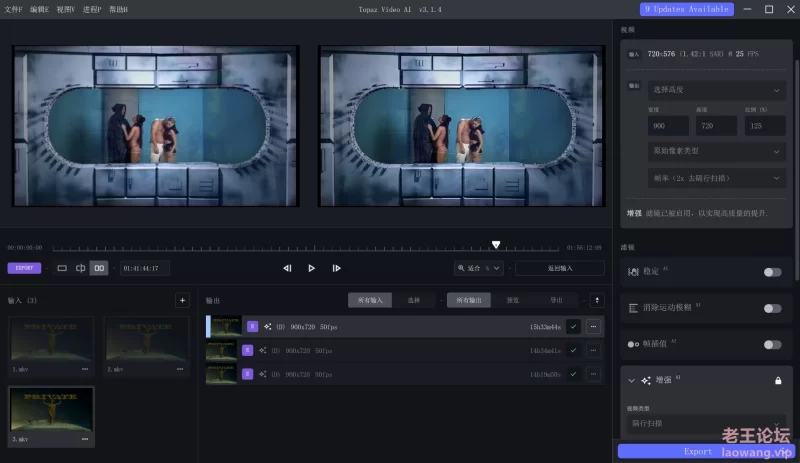Click the timeline playhead marker
Image resolution: width=800 pixels, height=463 pixels.
tap(496, 245)
